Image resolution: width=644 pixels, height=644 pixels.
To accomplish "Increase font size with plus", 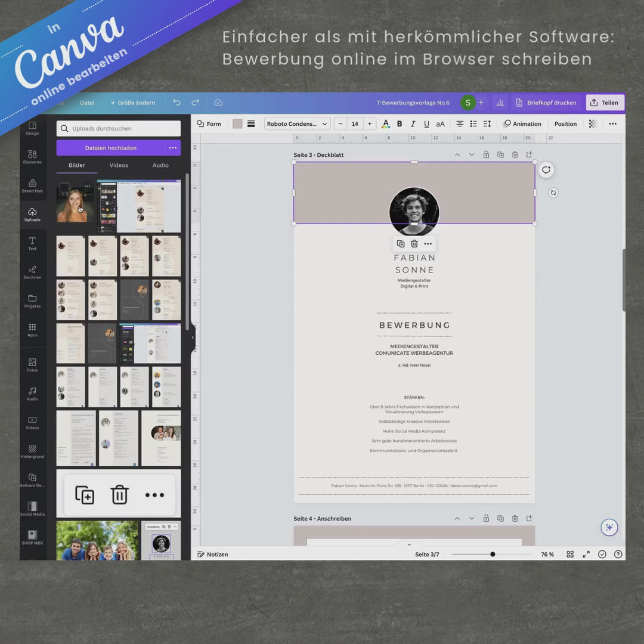I will (x=370, y=123).
